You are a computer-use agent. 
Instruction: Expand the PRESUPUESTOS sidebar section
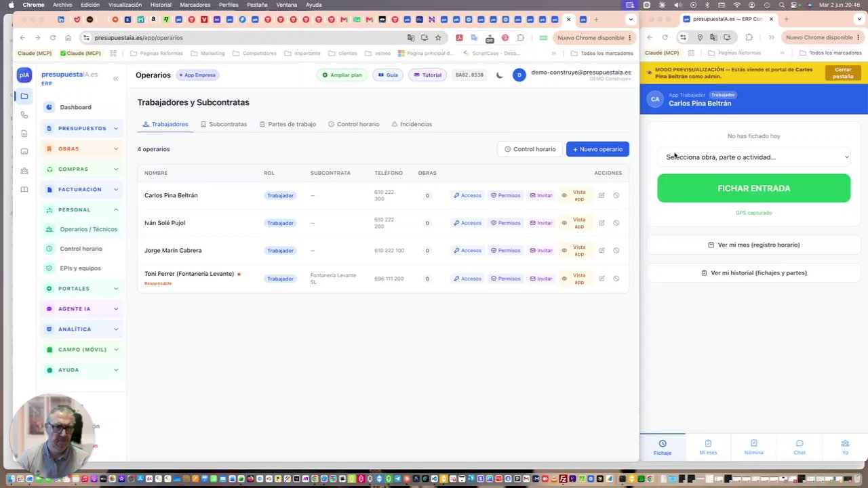pos(82,128)
